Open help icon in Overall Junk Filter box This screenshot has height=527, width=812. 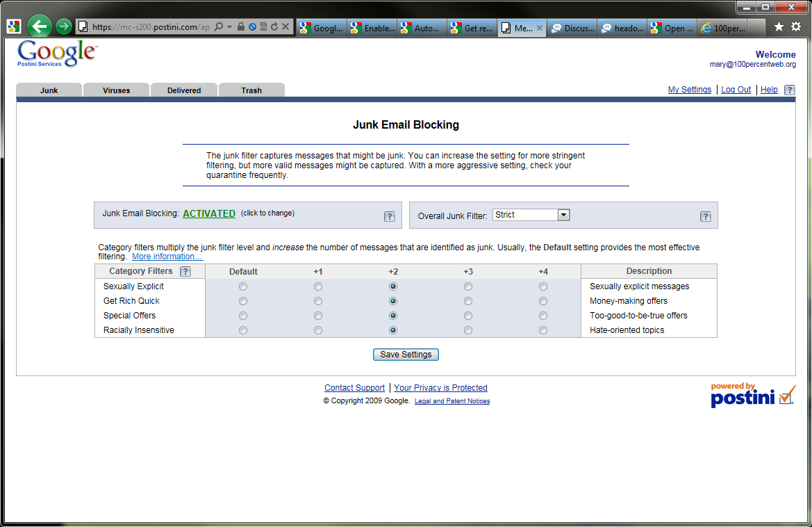tap(705, 217)
